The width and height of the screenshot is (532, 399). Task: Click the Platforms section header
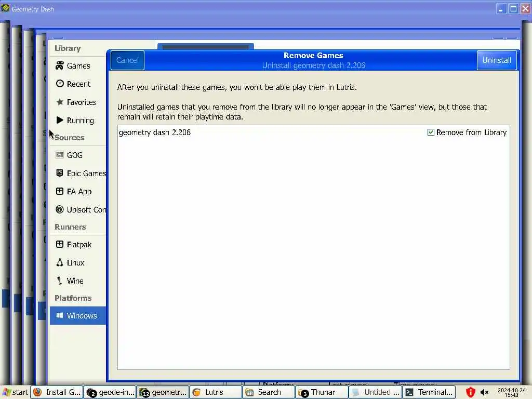(73, 298)
